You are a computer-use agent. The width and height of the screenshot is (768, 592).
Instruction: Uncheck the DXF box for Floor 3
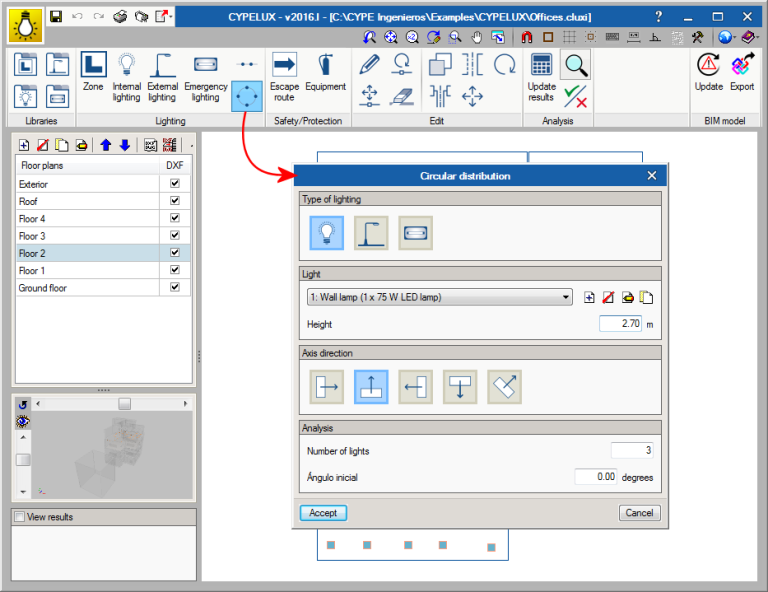coord(174,236)
